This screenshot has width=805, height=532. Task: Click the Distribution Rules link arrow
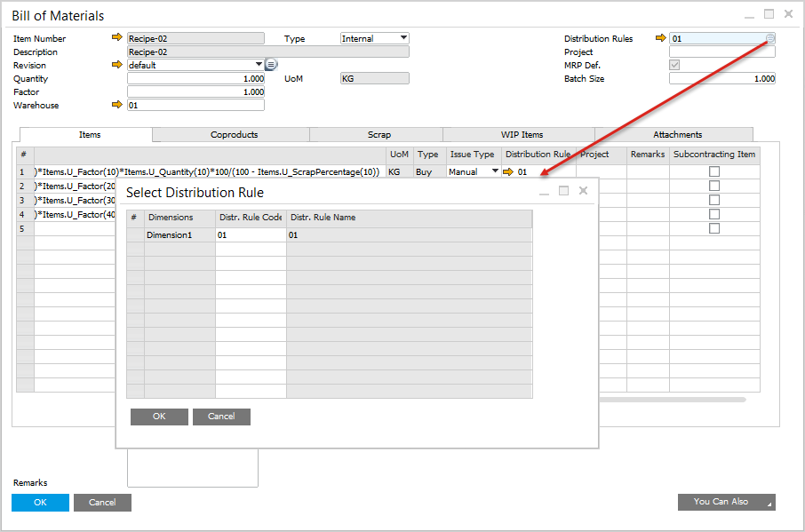click(660, 38)
